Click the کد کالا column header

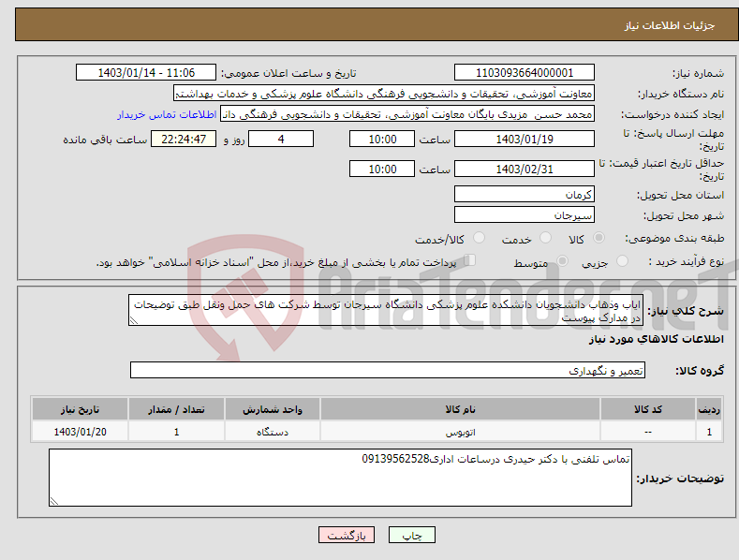tap(647, 409)
